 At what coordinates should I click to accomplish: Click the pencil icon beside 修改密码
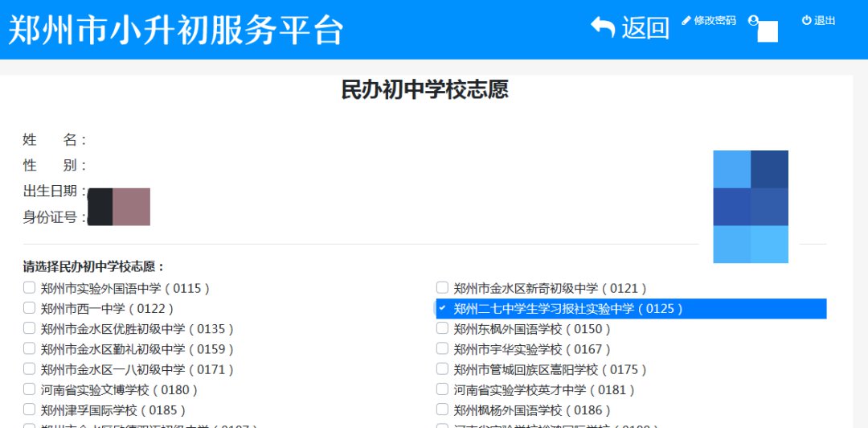(x=686, y=20)
